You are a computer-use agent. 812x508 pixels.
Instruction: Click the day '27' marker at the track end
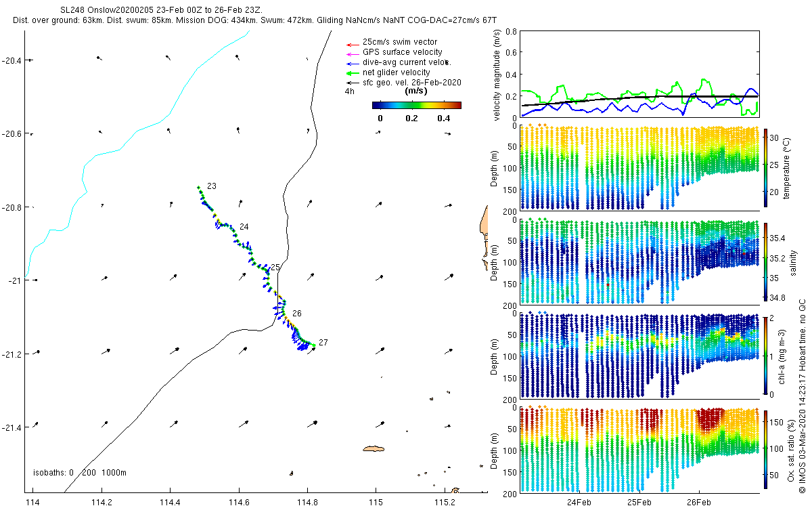323,343
